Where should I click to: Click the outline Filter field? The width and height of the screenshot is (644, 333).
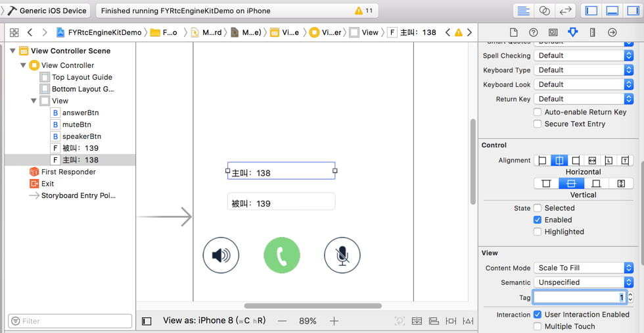click(70, 321)
